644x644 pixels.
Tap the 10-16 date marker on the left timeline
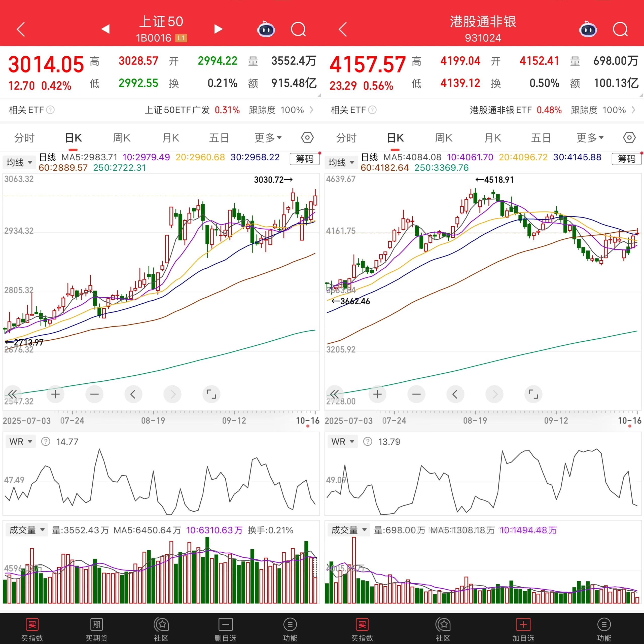tap(307, 421)
